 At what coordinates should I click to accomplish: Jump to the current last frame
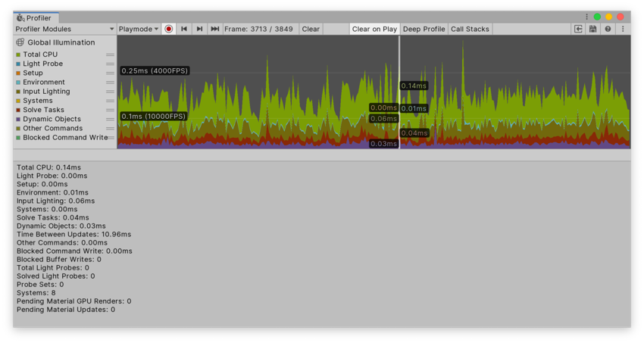pyautogui.click(x=215, y=29)
